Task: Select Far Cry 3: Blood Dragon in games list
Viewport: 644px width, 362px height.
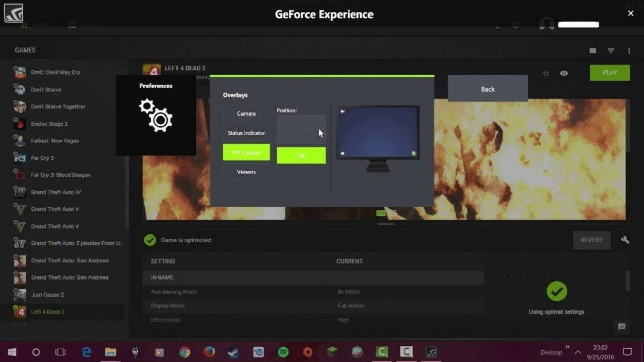Action: click(x=60, y=175)
